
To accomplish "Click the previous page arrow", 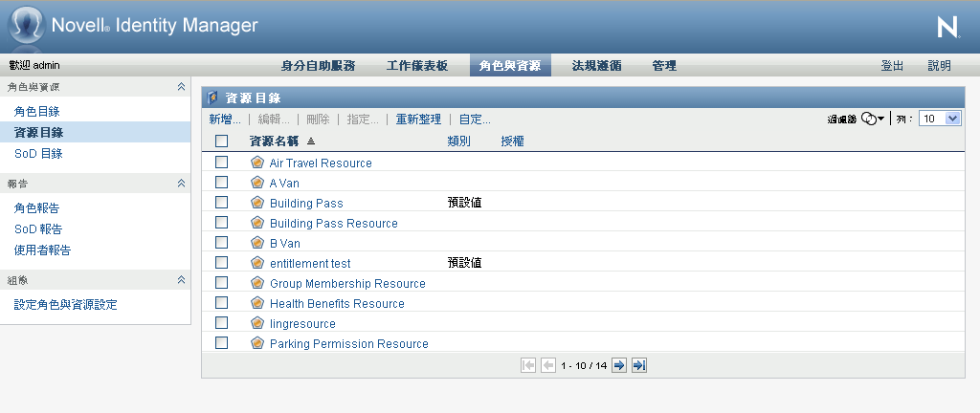I will (548, 365).
